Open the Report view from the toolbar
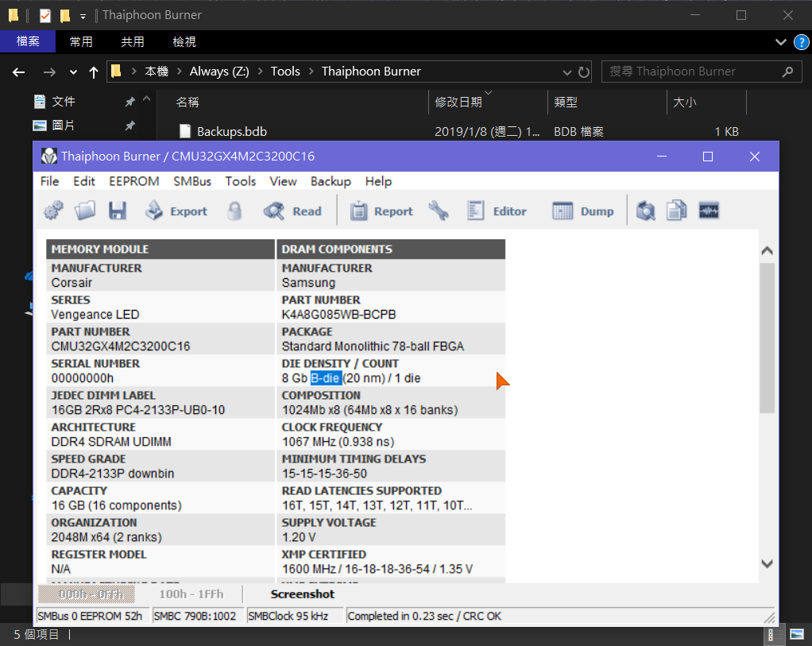This screenshot has width=812, height=646. pos(381,211)
